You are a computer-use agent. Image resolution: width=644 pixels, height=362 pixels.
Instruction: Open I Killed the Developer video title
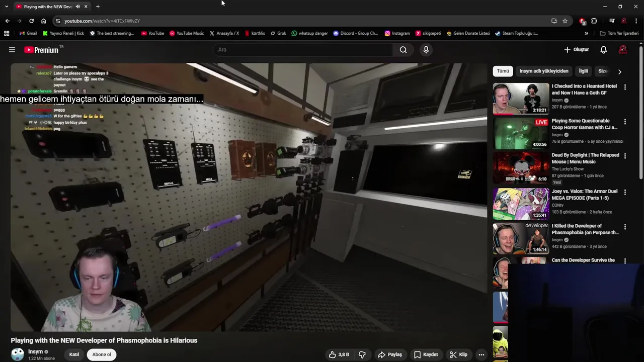pos(585,229)
